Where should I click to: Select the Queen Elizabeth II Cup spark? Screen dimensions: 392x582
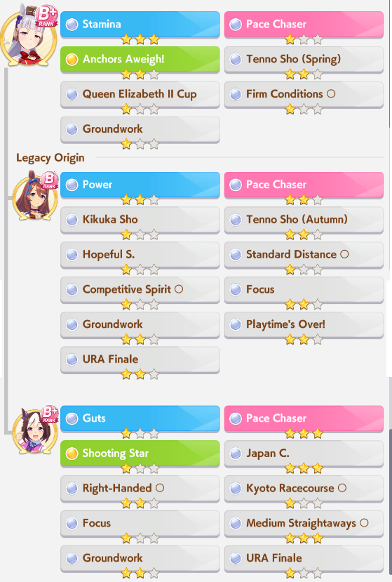coord(140,95)
